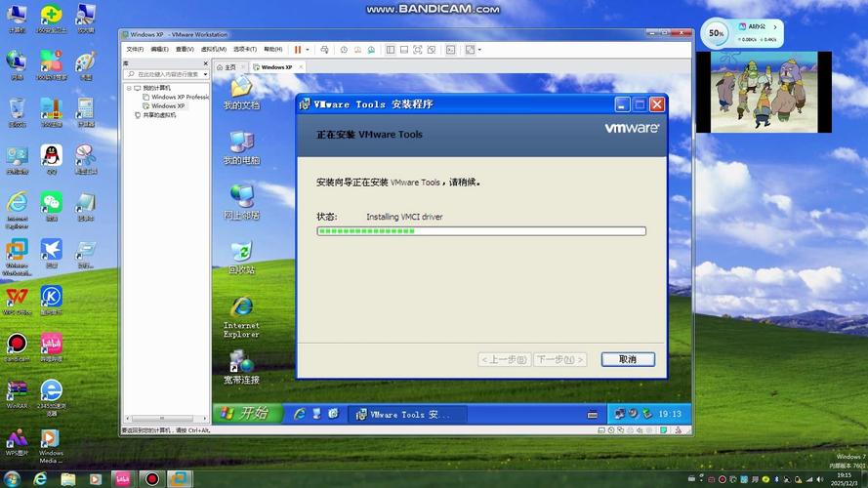Open 我的电脑 icon on XP desktop

(241, 147)
